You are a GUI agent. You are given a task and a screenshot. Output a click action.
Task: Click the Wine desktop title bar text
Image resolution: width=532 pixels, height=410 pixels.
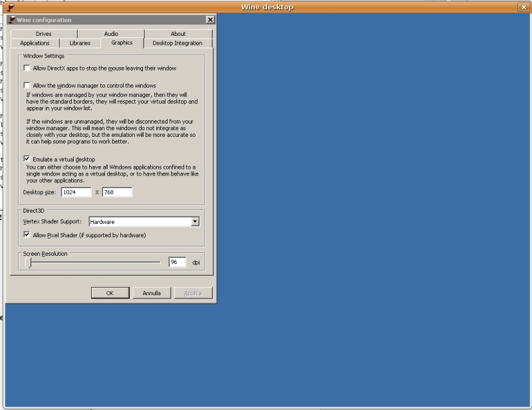(x=267, y=7)
